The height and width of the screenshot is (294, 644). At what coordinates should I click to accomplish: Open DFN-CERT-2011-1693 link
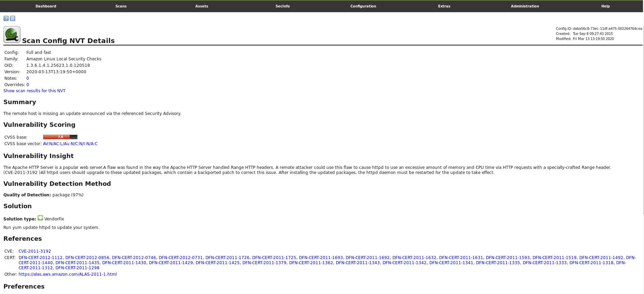(x=321, y=258)
